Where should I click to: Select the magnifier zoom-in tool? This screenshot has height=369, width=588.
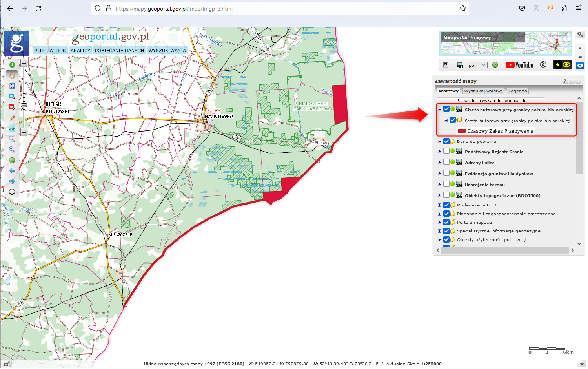pos(12,139)
